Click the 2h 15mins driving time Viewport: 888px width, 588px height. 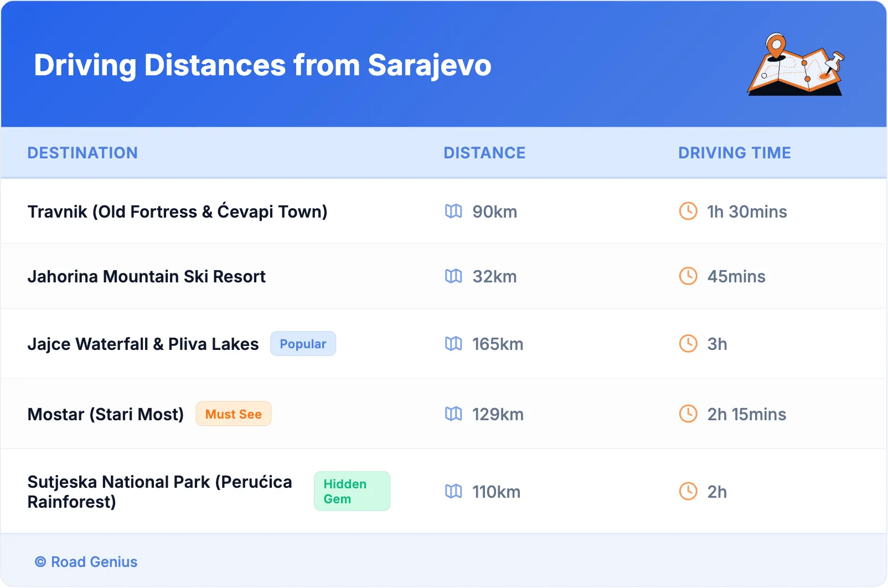point(746,414)
